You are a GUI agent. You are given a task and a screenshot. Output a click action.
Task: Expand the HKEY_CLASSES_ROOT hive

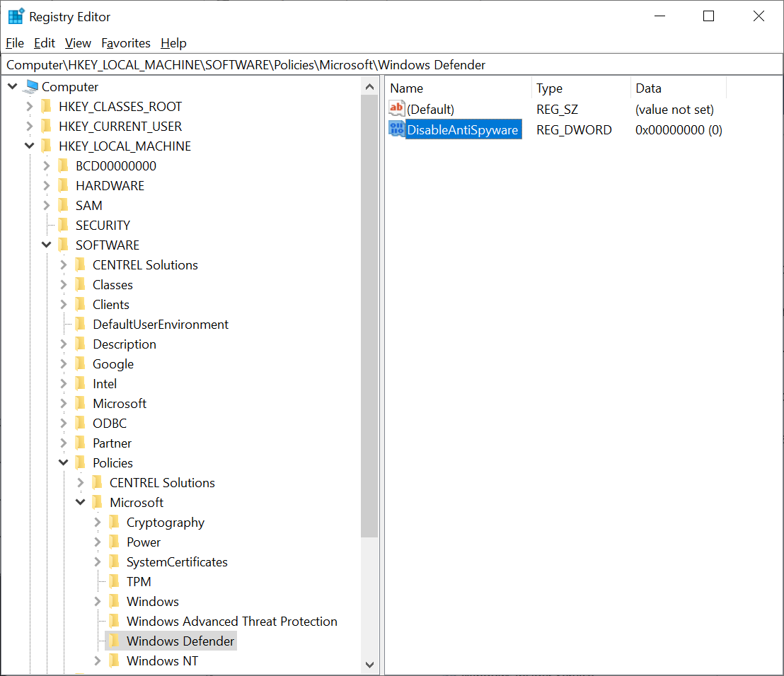pos(30,107)
